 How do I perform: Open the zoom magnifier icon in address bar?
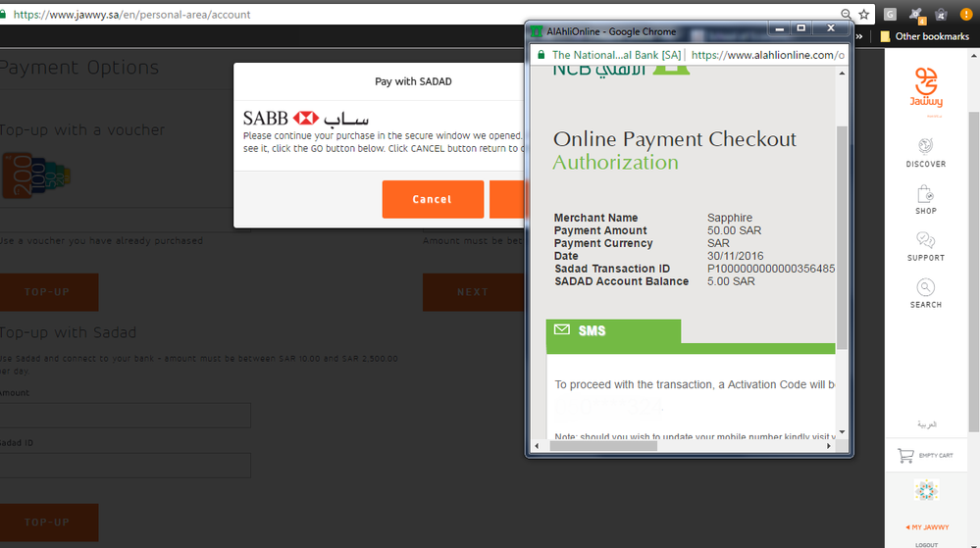point(846,15)
